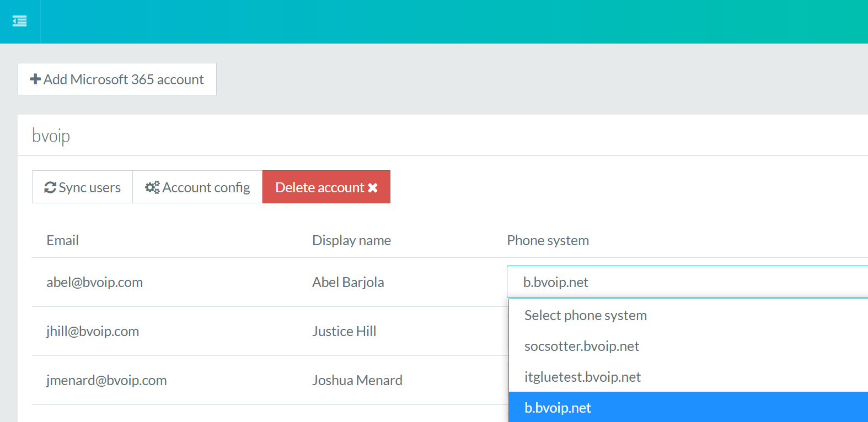Click Add Microsoft 365 account button
The height and width of the screenshot is (422, 868).
coord(117,79)
